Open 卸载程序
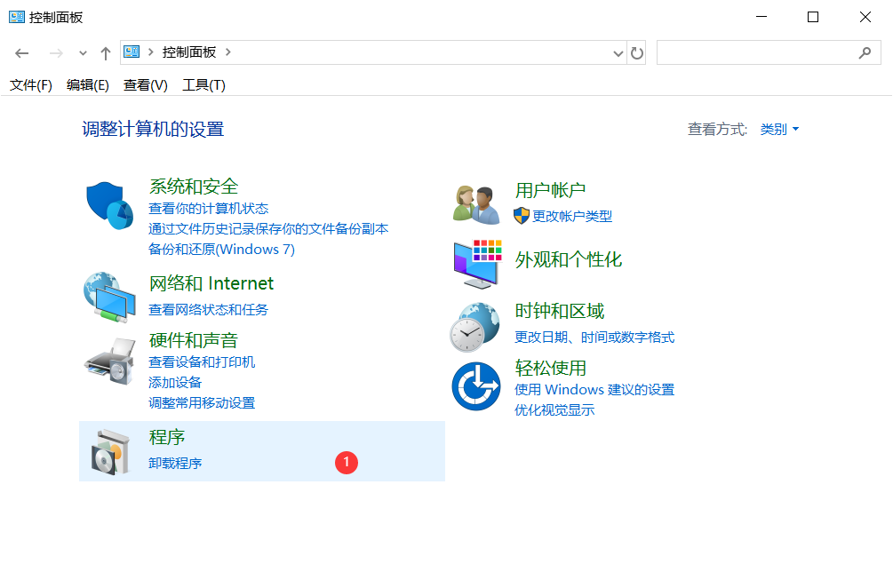The width and height of the screenshot is (893, 588). (175, 463)
